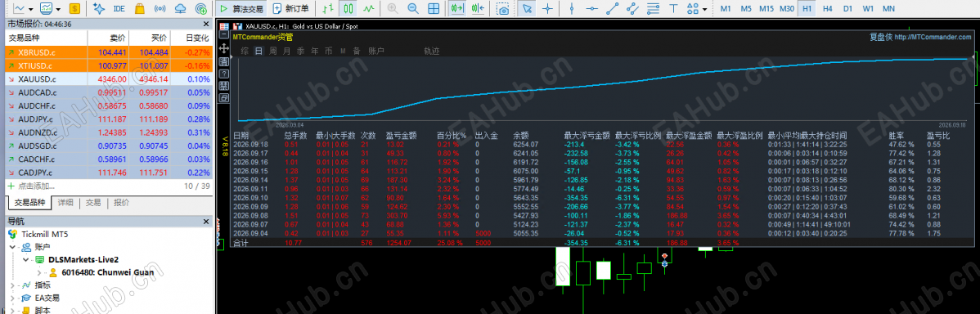The width and height of the screenshot is (980, 314).
Task: Zoom in on the chart
Action: tap(393, 9)
